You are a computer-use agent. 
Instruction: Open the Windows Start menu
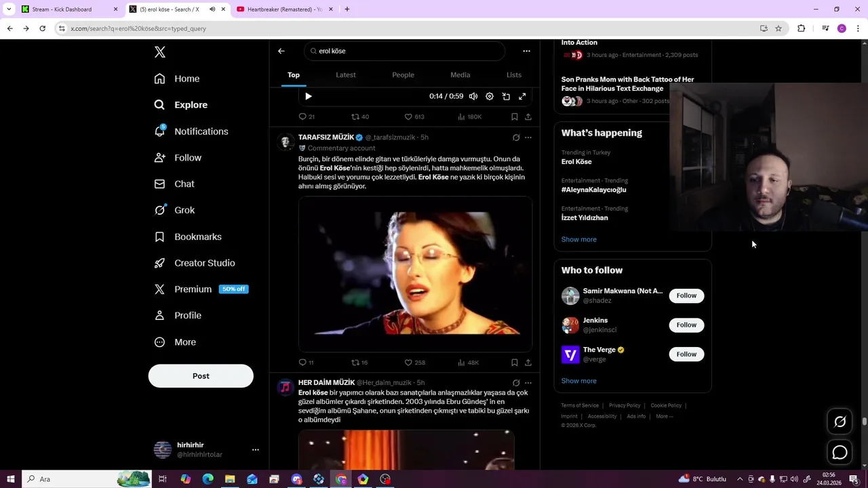pyautogui.click(x=10, y=479)
